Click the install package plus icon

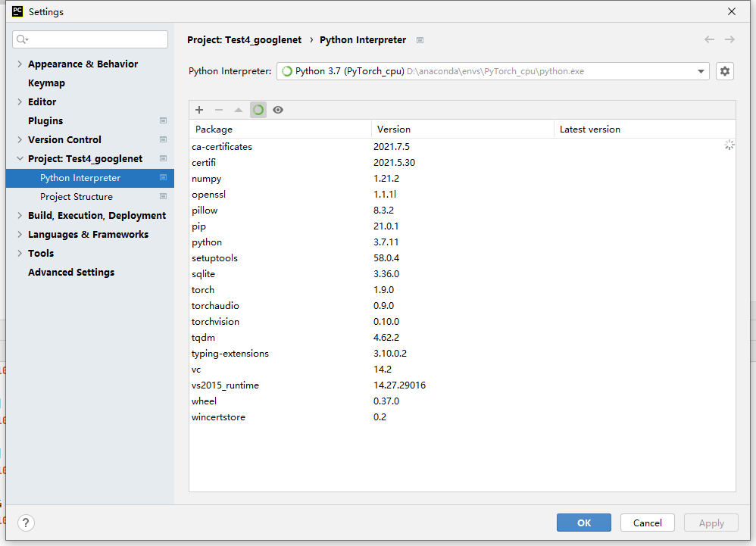pos(199,110)
